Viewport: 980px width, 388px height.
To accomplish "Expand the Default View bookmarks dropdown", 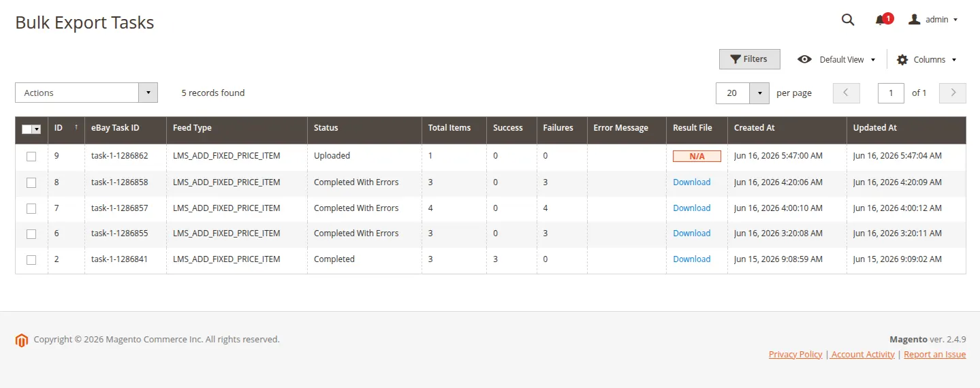I will pos(837,59).
